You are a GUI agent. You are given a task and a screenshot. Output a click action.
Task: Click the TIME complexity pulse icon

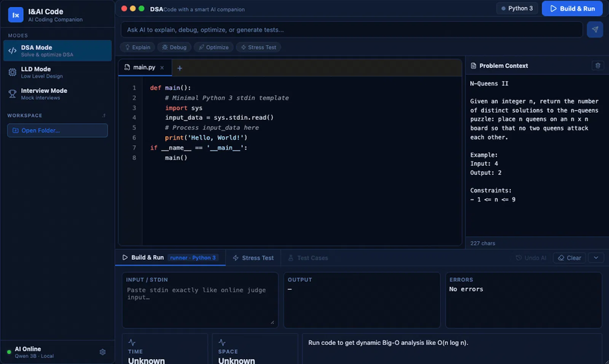tap(132, 342)
